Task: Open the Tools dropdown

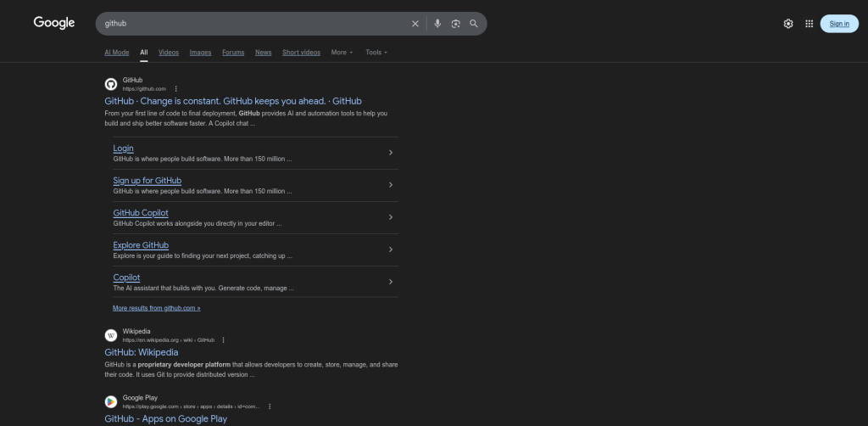Action: tap(376, 53)
